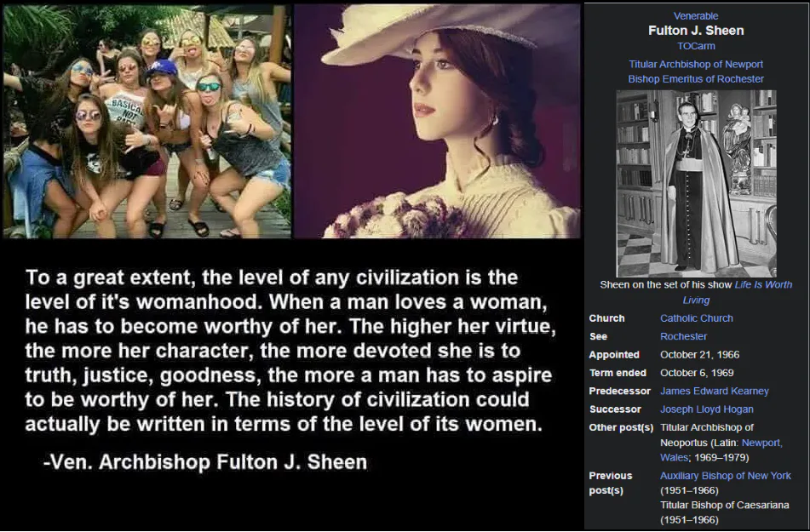
Task: Open Bishop Emeritus of Rochester link
Action: click(696, 79)
